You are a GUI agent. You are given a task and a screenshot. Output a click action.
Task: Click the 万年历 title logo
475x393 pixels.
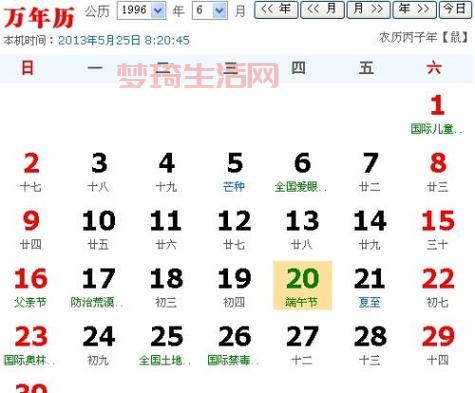click(x=39, y=18)
